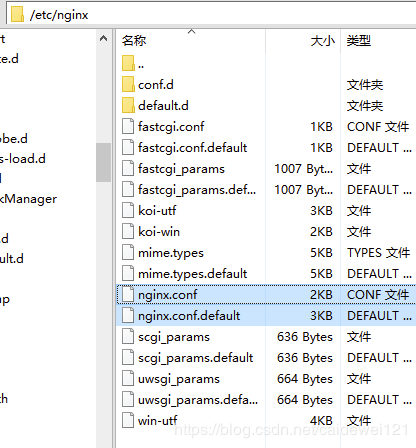Select the scgi_params.default file name
Viewport: 416px width, 448px height.
[x=196, y=358]
